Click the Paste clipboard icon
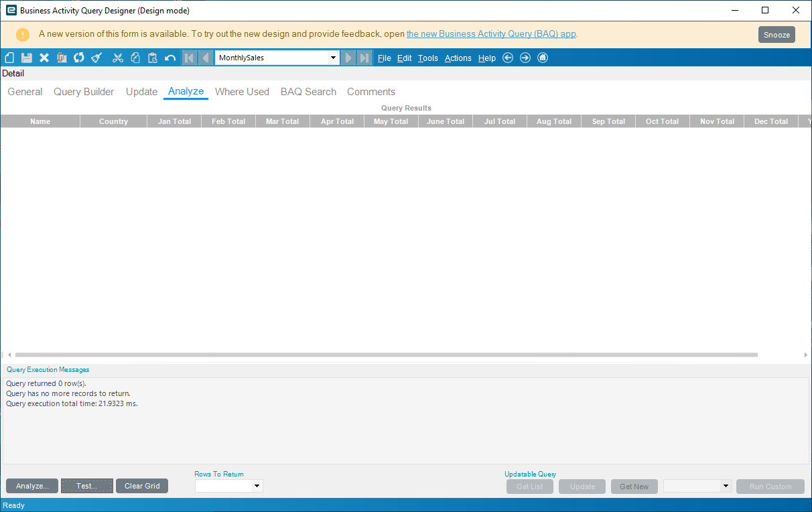The height and width of the screenshot is (512, 812). pyautogui.click(x=153, y=58)
